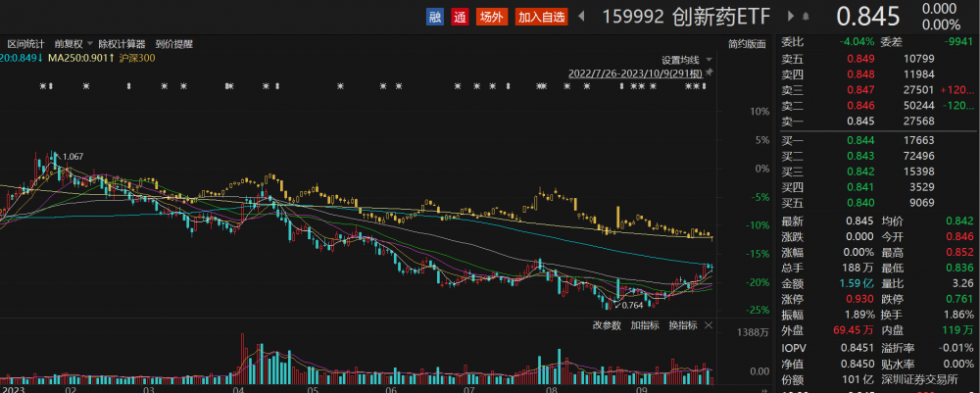Click the blue 融 margin trading badge

[434, 17]
